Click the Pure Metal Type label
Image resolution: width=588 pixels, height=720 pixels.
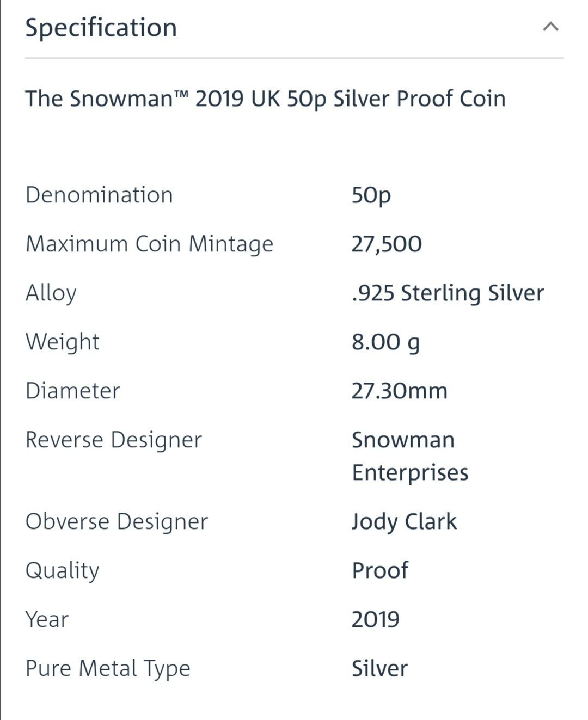pyautogui.click(x=108, y=669)
